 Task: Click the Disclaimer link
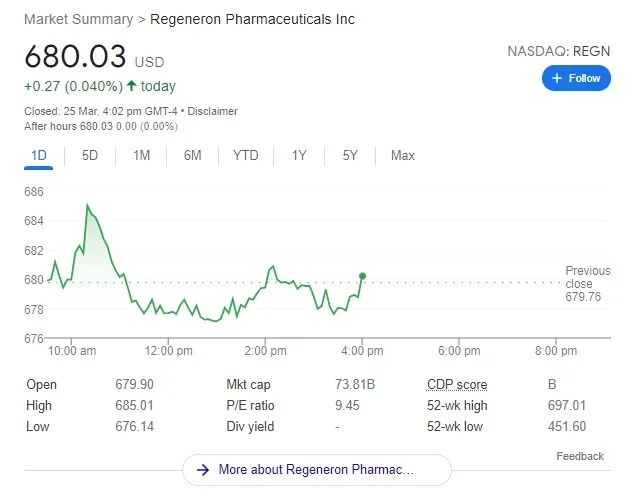(214, 111)
